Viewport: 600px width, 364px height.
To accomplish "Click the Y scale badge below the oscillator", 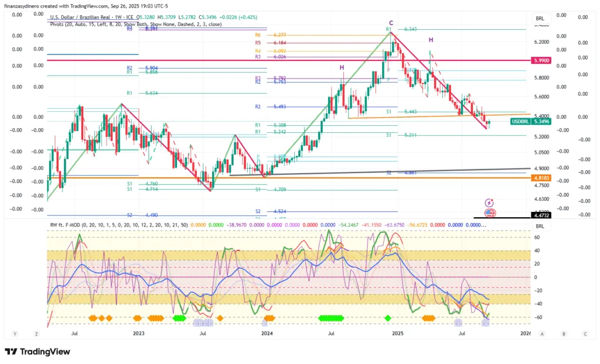I will tap(15, 334).
